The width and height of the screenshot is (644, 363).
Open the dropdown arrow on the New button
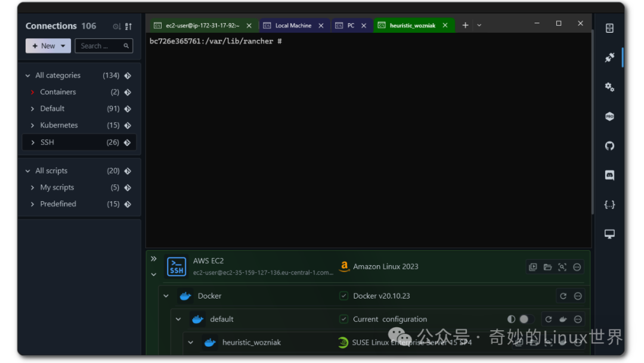tap(63, 46)
